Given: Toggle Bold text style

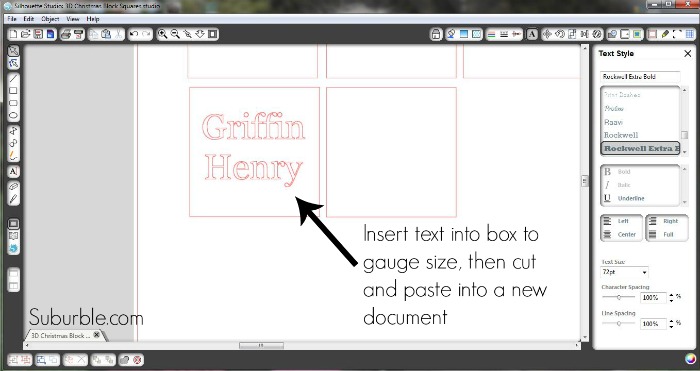Looking at the screenshot, I should point(617,172).
